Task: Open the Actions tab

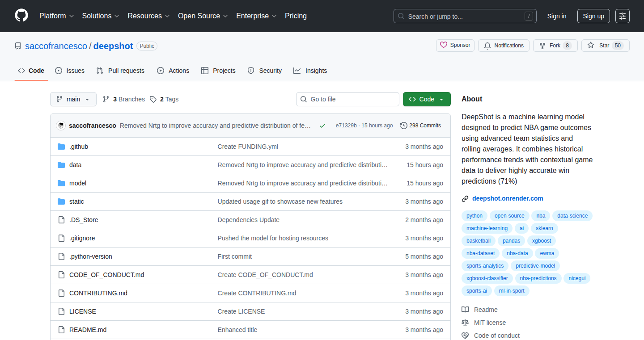Action: click(x=173, y=71)
